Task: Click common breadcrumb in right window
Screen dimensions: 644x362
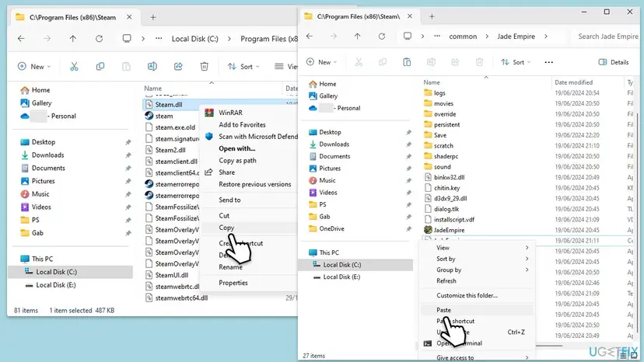Action: coord(463,36)
